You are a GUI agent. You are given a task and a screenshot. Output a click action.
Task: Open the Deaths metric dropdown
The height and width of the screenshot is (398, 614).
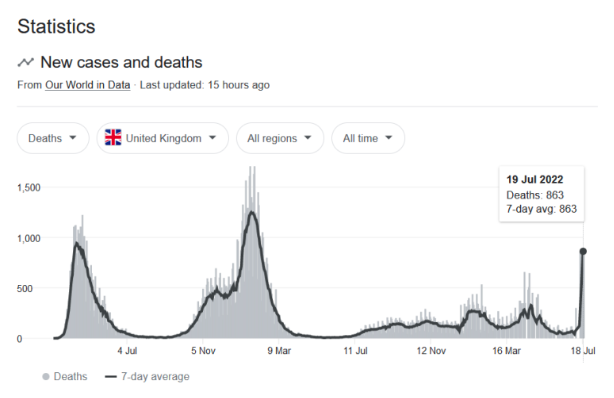[x=53, y=138]
